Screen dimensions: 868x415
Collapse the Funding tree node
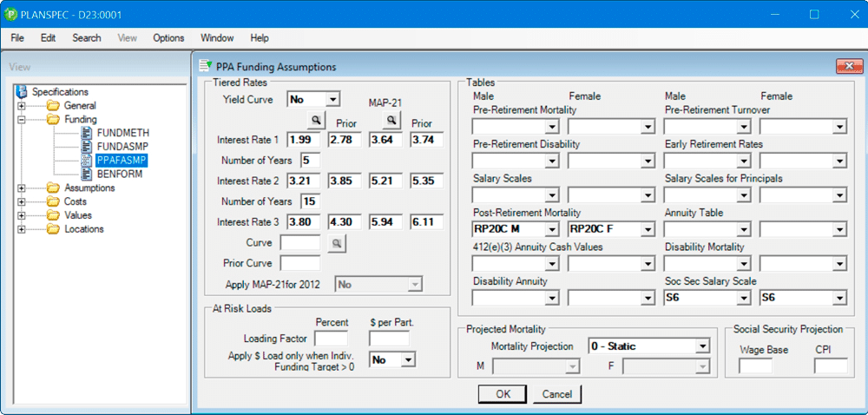(x=22, y=120)
